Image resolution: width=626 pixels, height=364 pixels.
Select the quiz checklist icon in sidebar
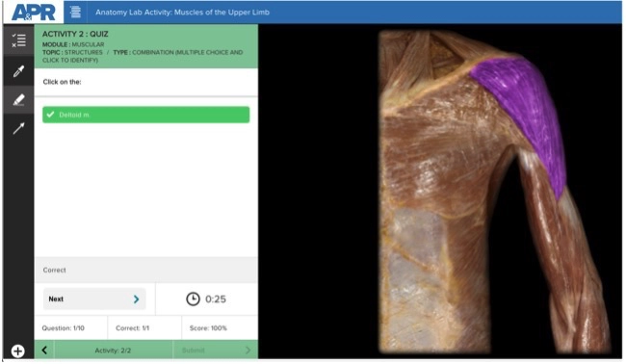tap(18, 40)
